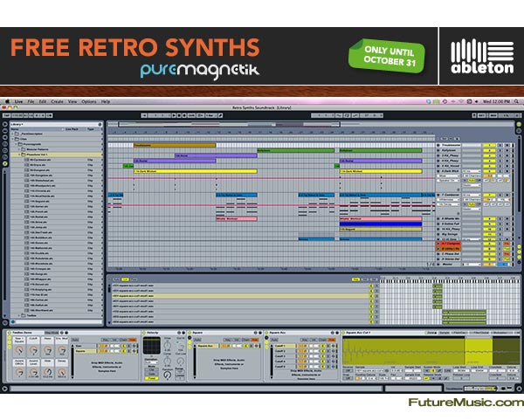Open the Create menu
This screenshot has width=524, height=420.
coord(57,101)
